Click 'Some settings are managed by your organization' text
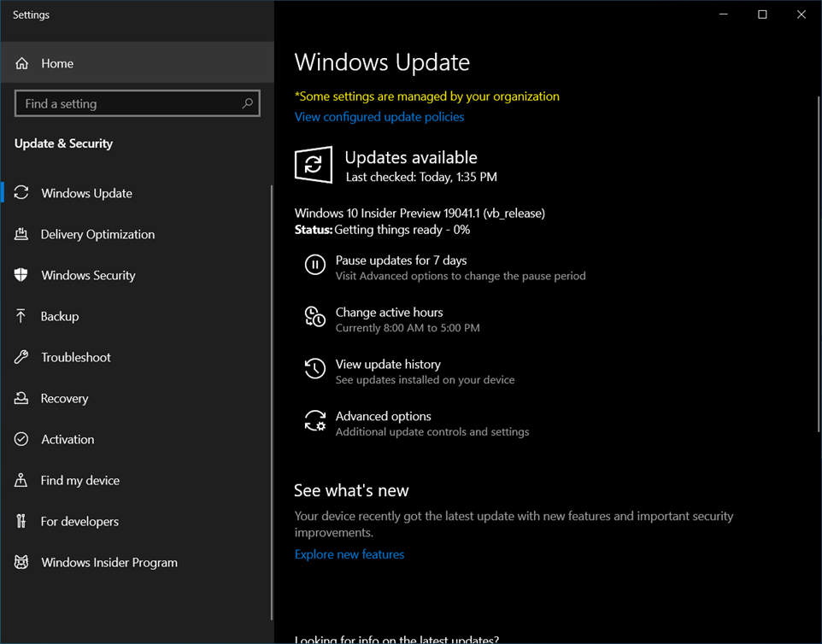This screenshot has width=822, height=644. pyautogui.click(x=426, y=97)
